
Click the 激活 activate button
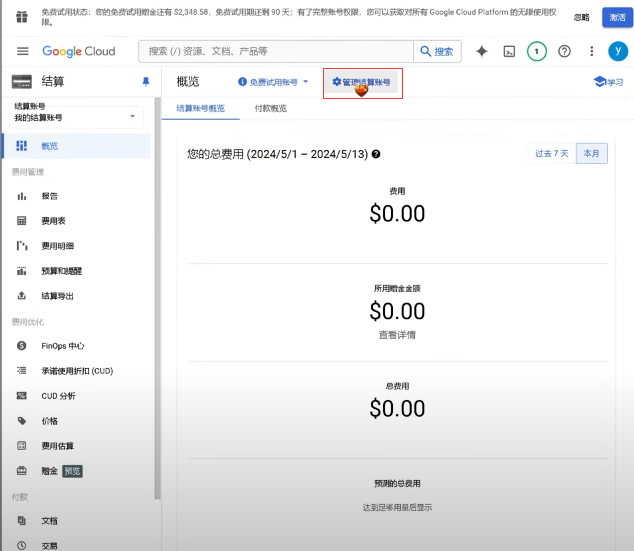617,17
